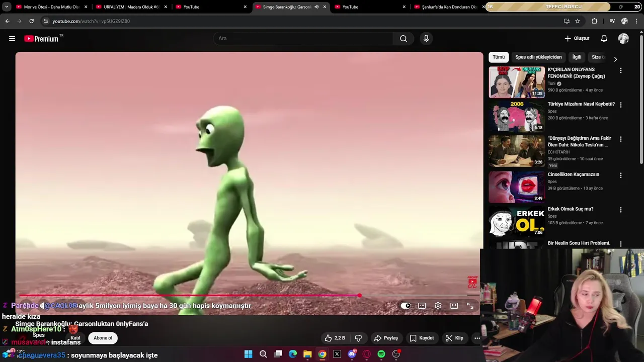Viewport: 644px width, 362px height.
Task: Select the İlgili filter chip
Action: coord(577,57)
